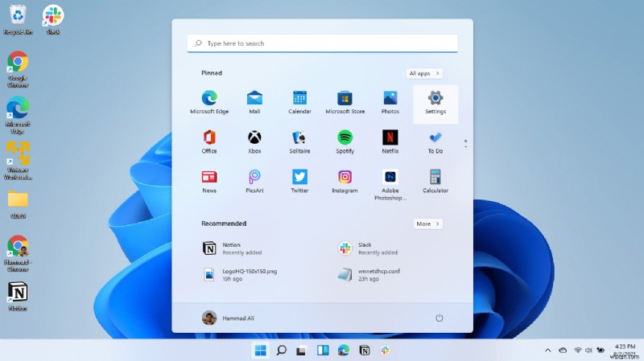Open Notion from the taskbar

tap(365, 351)
